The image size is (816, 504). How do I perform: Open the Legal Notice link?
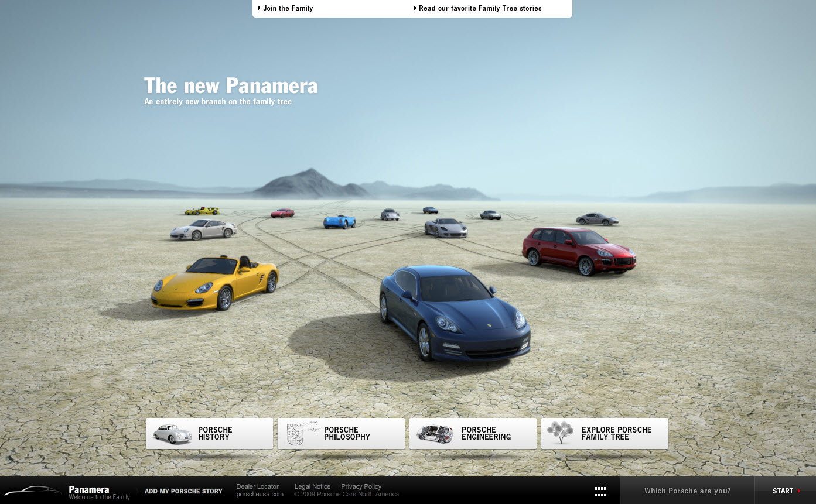click(x=312, y=486)
